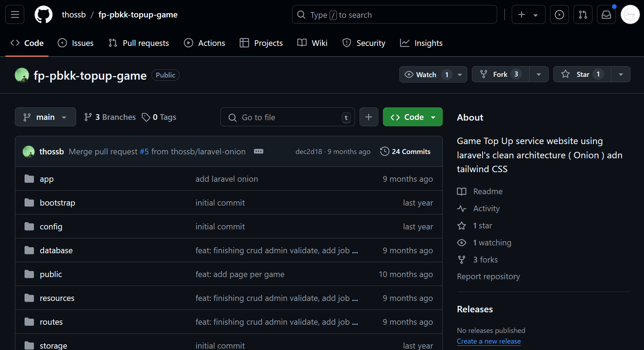Click the routes folder icon

point(29,322)
